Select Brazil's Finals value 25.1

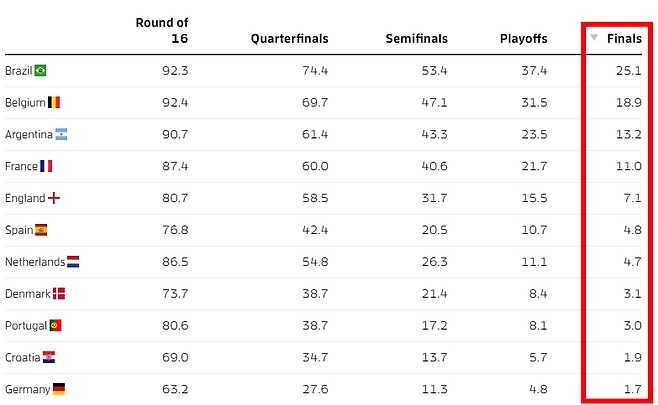pos(628,71)
